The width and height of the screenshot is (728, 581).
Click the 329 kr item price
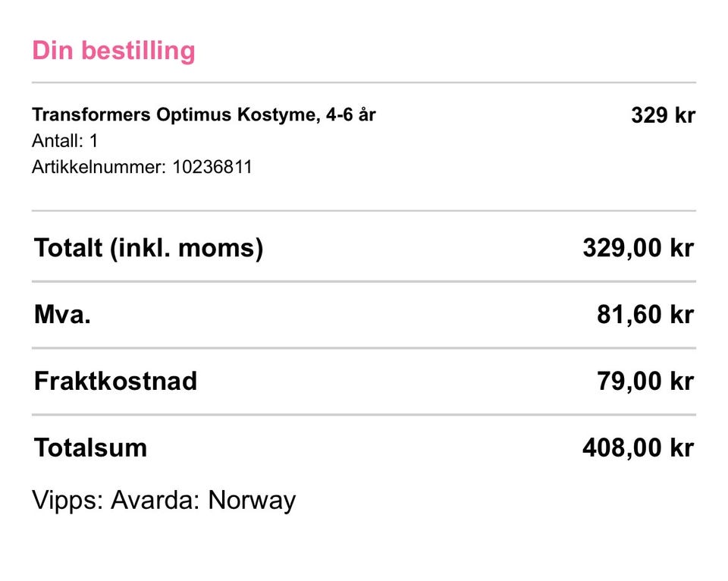[663, 115]
